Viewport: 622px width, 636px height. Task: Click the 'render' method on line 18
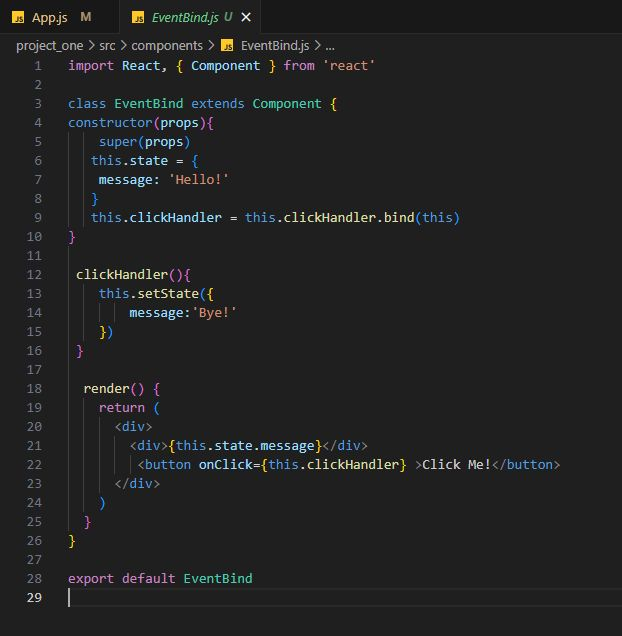[106, 389]
